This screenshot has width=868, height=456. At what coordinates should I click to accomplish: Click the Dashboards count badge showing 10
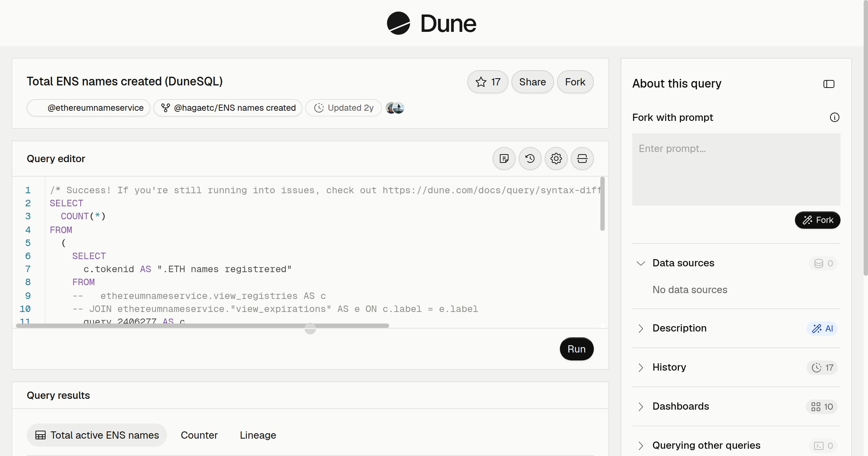[821, 406]
